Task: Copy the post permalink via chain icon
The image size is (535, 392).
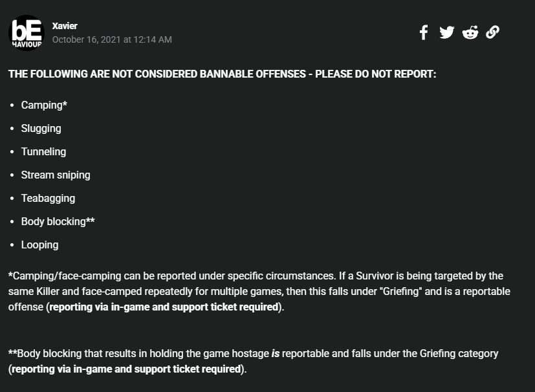Action: (492, 32)
